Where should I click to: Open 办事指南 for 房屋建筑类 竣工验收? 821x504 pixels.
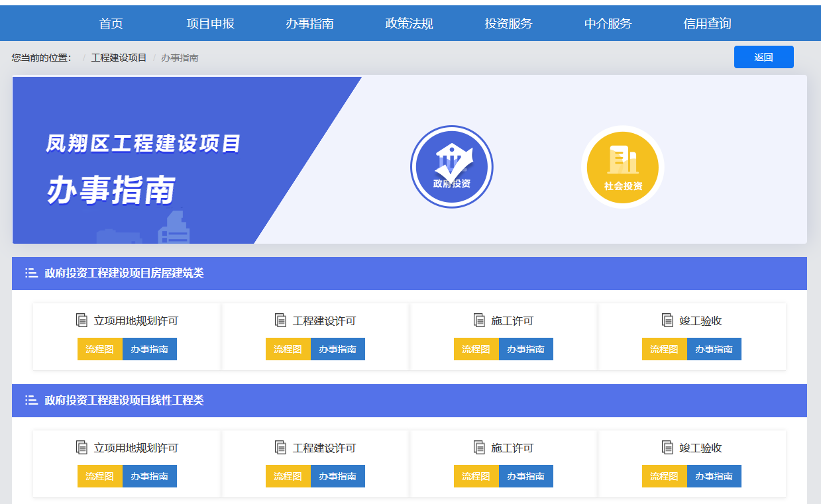coord(714,349)
